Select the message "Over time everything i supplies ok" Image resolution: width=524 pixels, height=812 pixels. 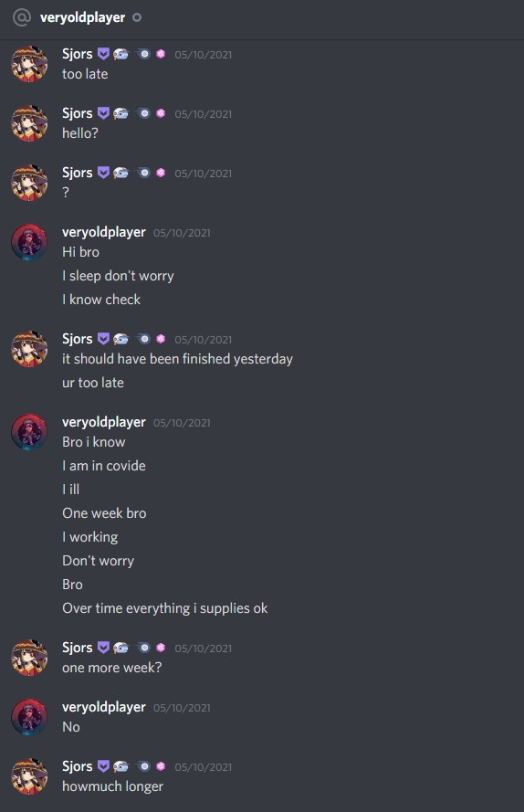(x=164, y=608)
